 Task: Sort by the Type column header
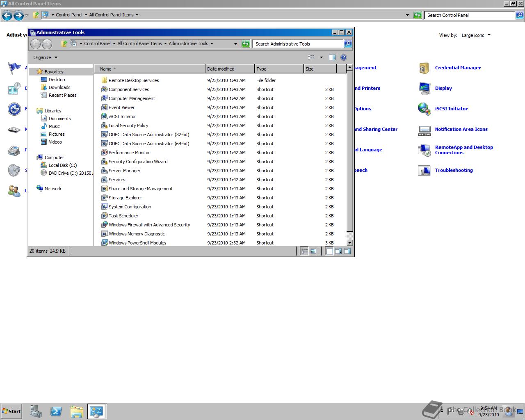[x=279, y=69]
